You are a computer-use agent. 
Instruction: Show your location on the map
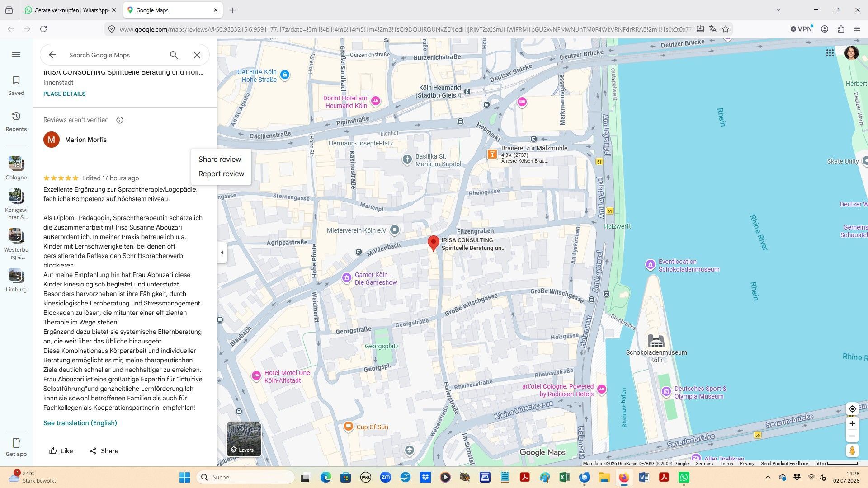tap(852, 409)
